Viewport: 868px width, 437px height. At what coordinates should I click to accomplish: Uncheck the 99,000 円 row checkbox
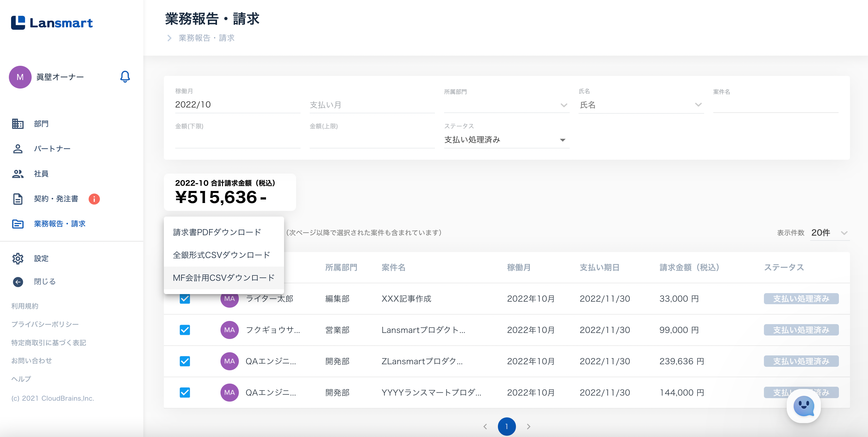[x=185, y=330]
